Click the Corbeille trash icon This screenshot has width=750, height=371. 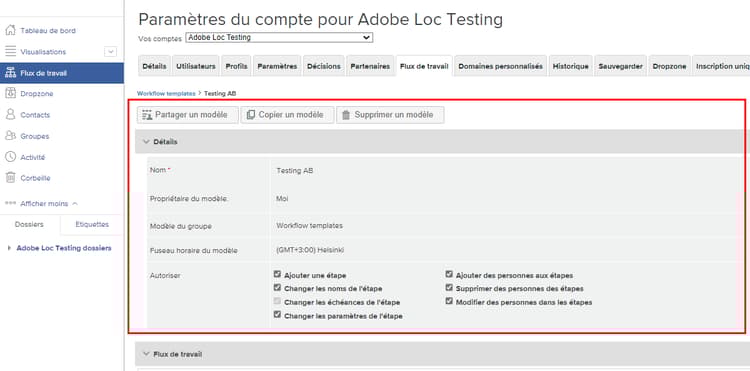(x=10, y=178)
